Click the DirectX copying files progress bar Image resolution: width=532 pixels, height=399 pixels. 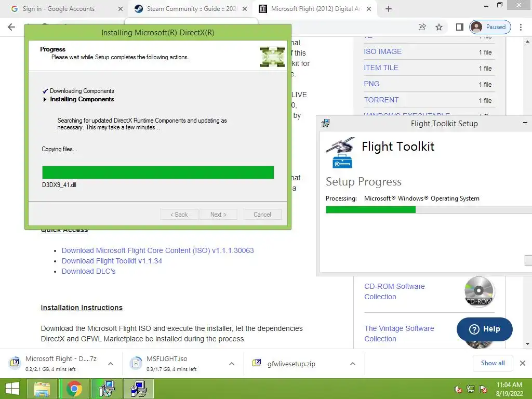click(158, 172)
